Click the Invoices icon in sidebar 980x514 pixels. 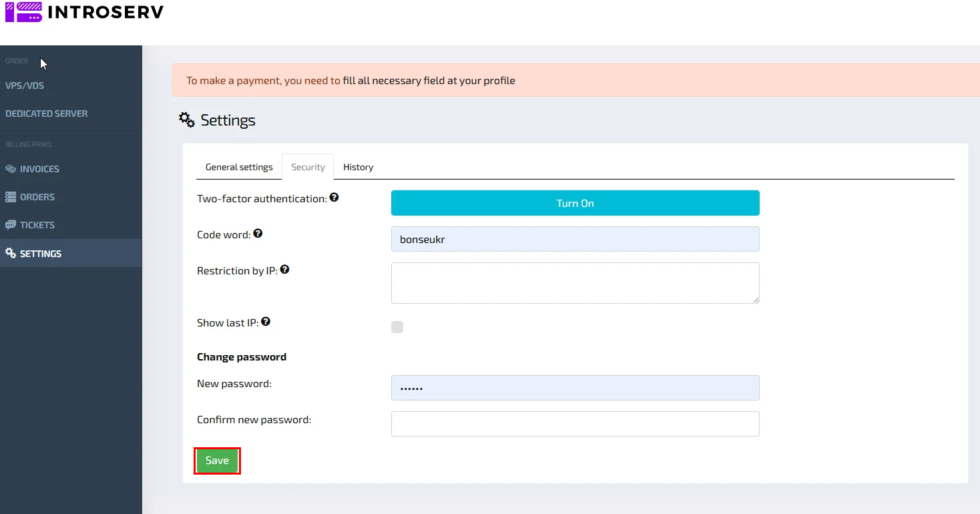point(11,169)
